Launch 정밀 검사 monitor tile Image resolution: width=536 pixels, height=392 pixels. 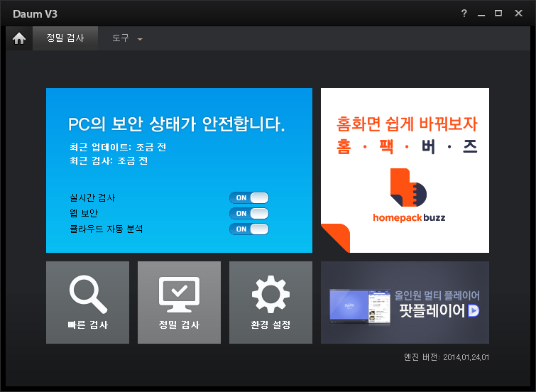[179, 303]
